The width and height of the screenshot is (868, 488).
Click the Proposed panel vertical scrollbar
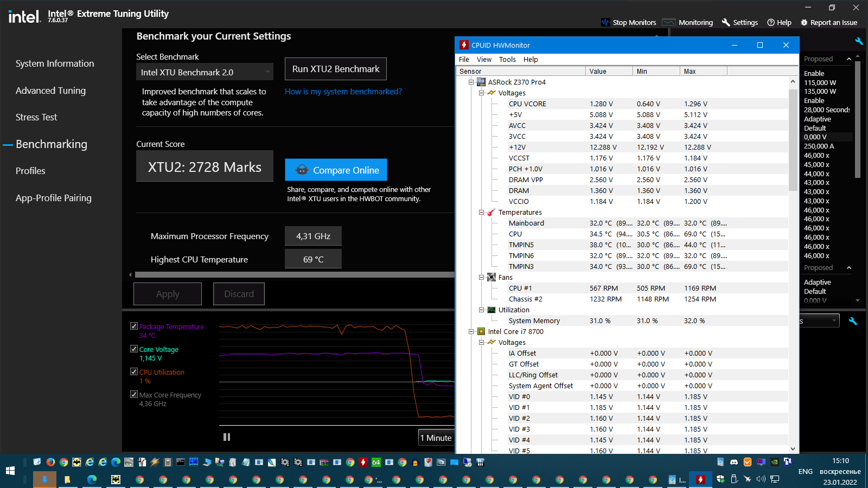858,119
